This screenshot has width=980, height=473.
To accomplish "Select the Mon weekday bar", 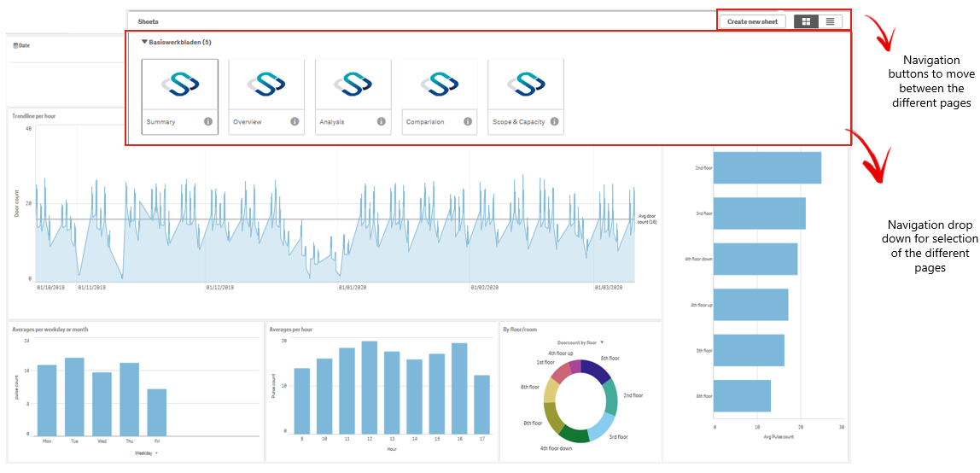I will coord(47,400).
